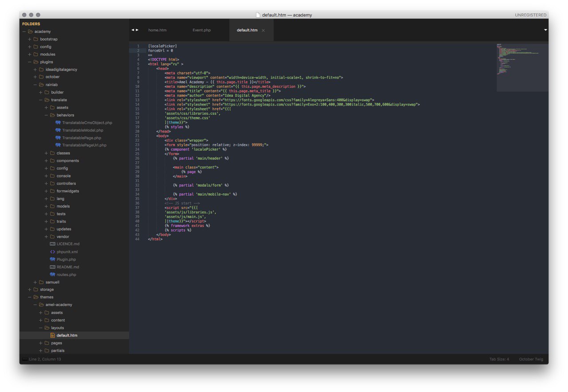568x392 pixels.
Task: Expand the samuell folder
Action: click(x=35, y=282)
